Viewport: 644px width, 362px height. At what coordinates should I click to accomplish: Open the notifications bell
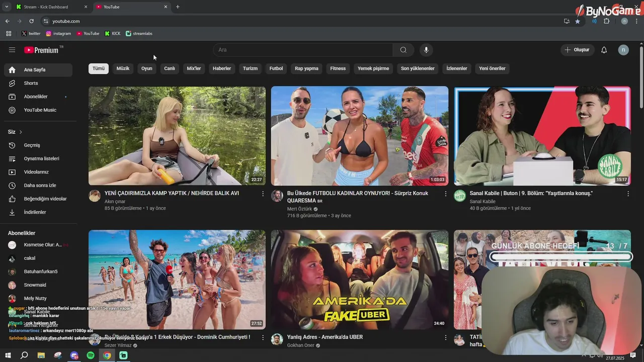604,50
